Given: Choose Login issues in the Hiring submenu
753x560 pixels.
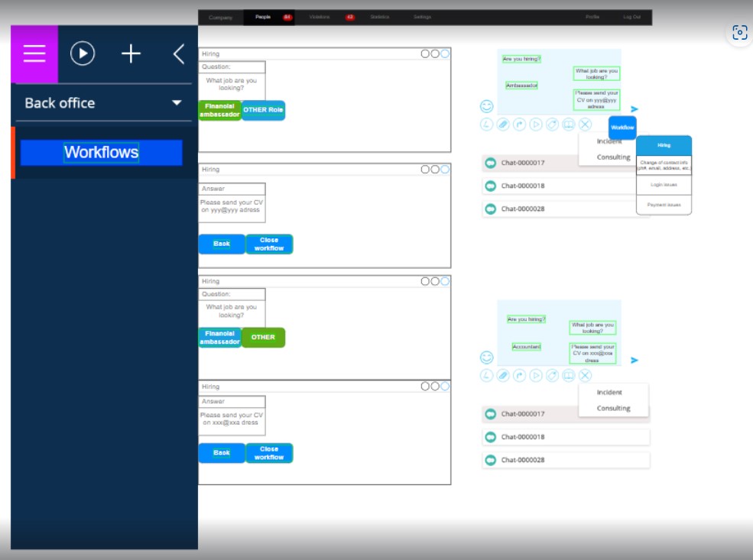Looking at the screenshot, I should click(664, 185).
